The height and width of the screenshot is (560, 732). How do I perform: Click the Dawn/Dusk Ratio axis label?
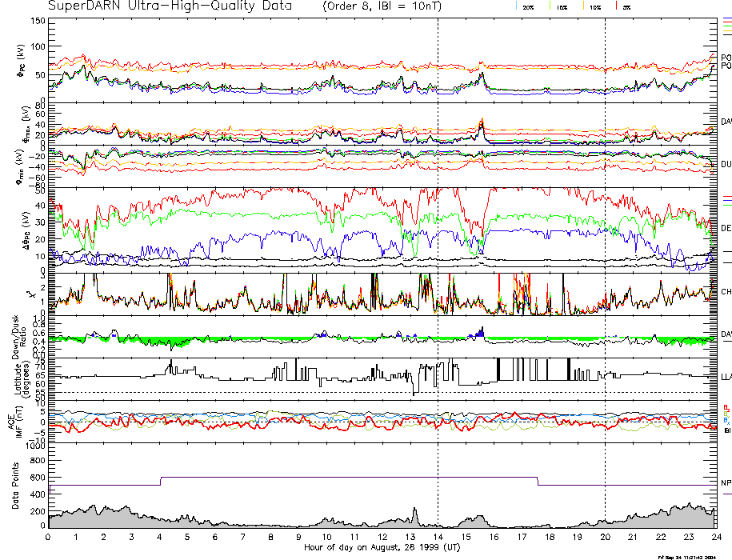click(x=16, y=339)
